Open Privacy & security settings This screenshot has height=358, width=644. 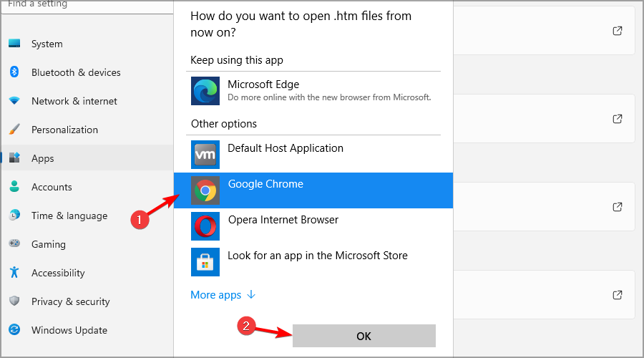[x=87, y=301]
